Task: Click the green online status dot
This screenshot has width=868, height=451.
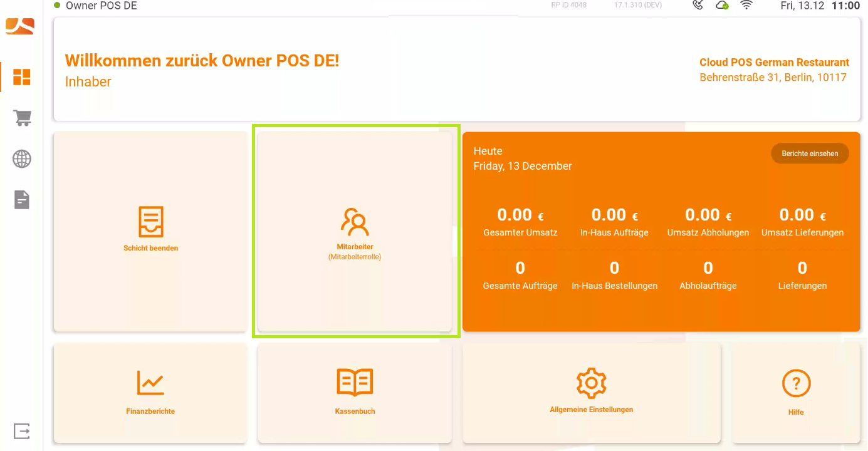Action: pos(57,6)
